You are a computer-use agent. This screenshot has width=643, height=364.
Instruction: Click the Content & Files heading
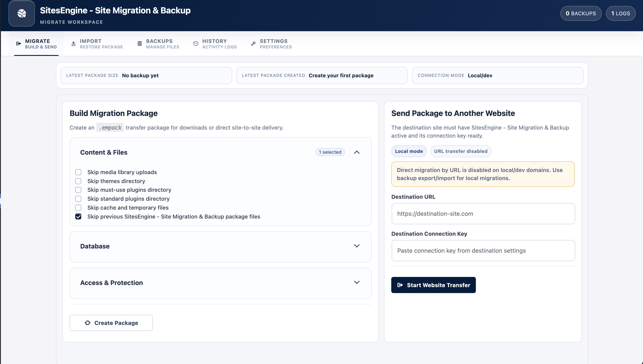(x=104, y=152)
